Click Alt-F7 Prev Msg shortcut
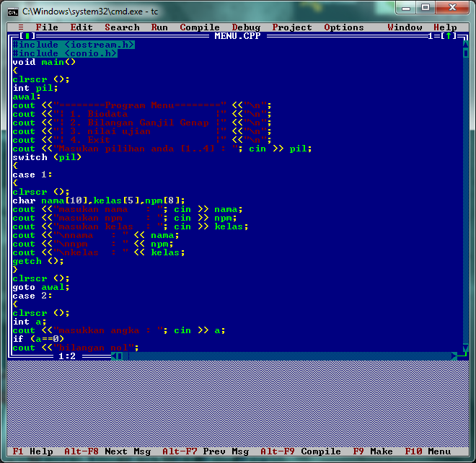 click(206, 451)
